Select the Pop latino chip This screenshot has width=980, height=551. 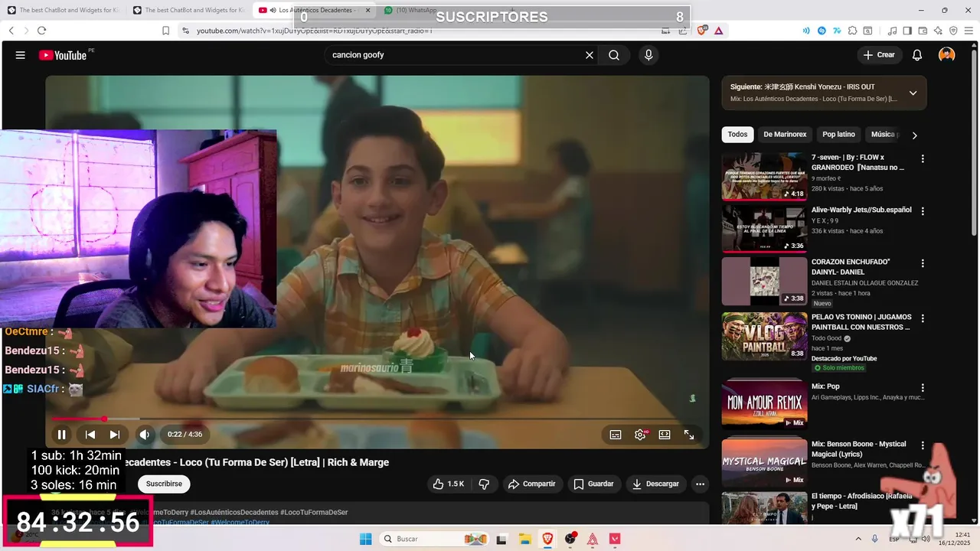pos(838,134)
